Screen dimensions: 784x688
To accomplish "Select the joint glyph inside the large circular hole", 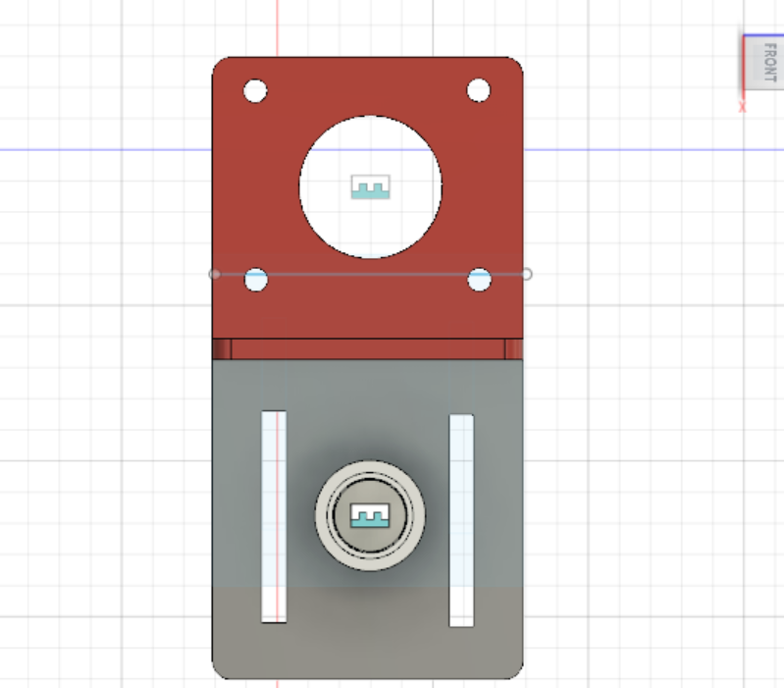I will click(x=371, y=187).
